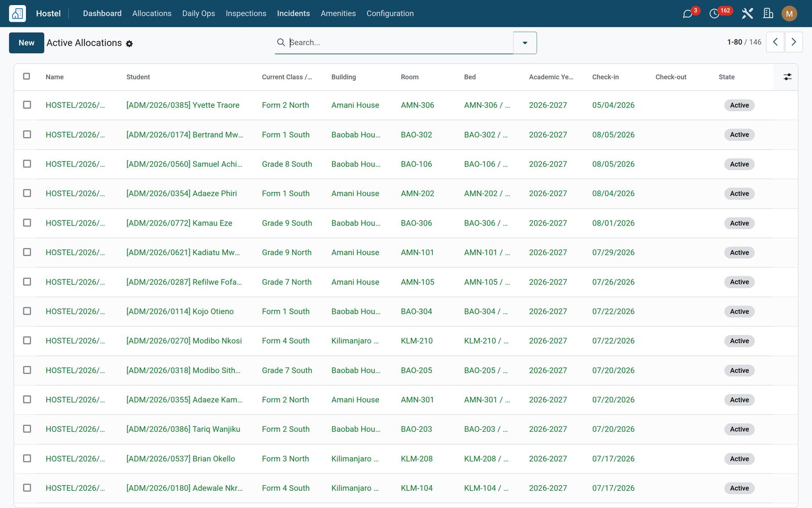Screen dimensions: 812x508
Task: Sort by the Student column header
Action: click(138, 77)
